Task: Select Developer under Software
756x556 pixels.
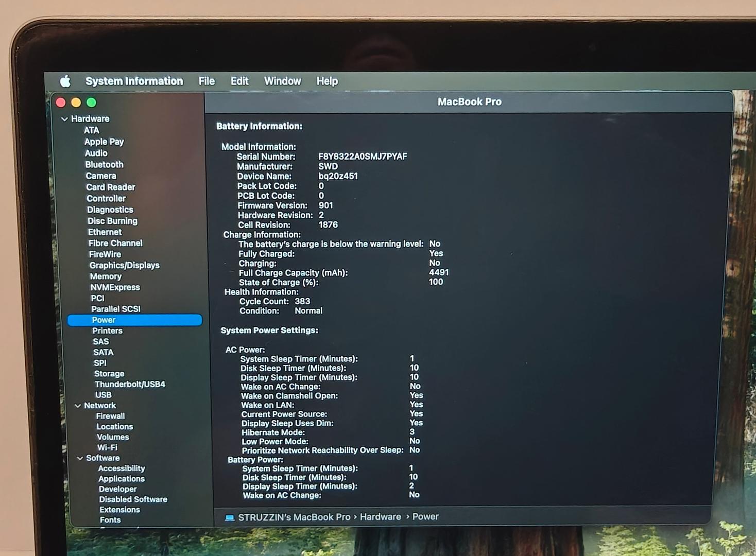Action: coord(118,489)
